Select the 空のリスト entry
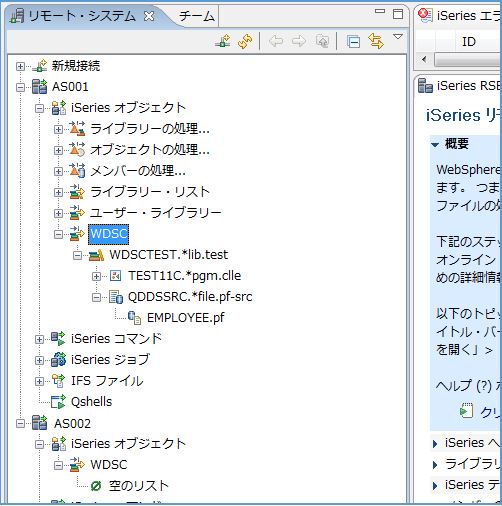This screenshot has width=502, height=506. tap(139, 486)
